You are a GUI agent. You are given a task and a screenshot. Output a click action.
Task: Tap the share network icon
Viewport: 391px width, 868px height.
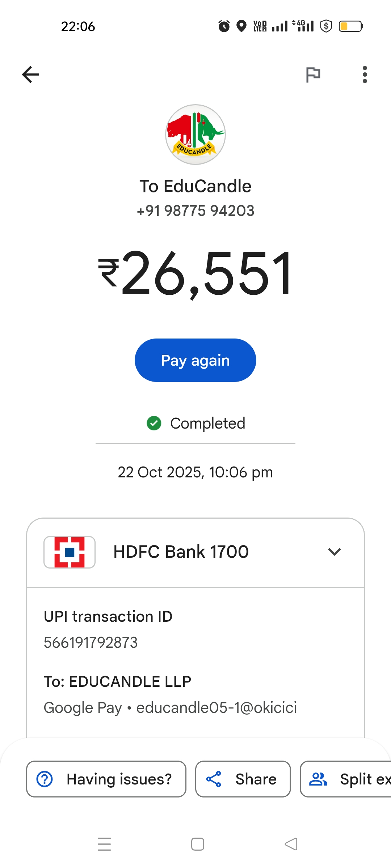click(214, 779)
